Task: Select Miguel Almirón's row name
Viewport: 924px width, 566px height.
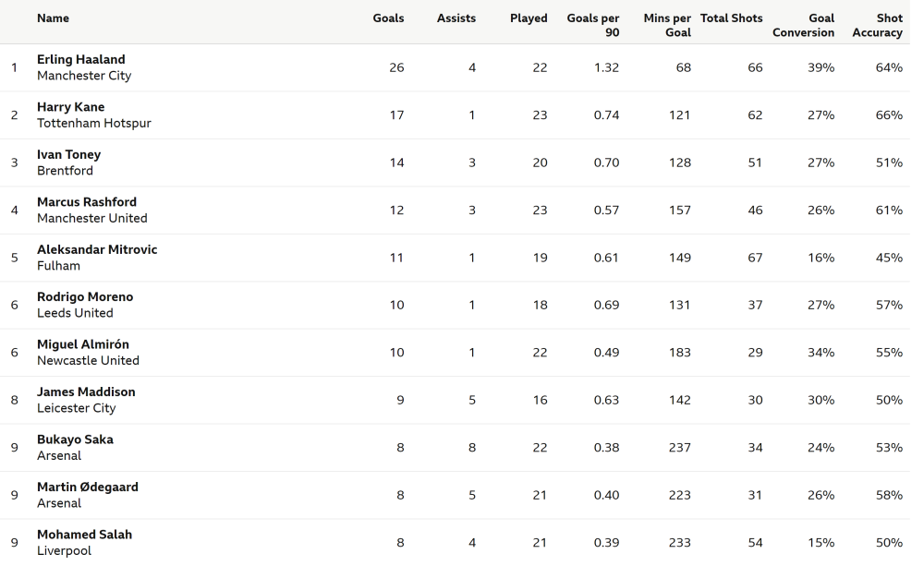Action: click(x=83, y=344)
